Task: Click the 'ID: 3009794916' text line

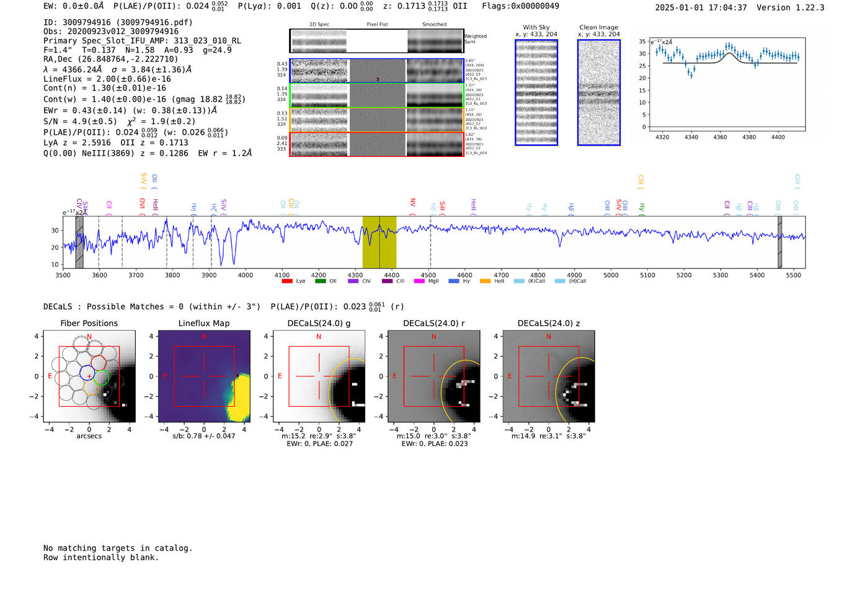Action: tap(118, 22)
